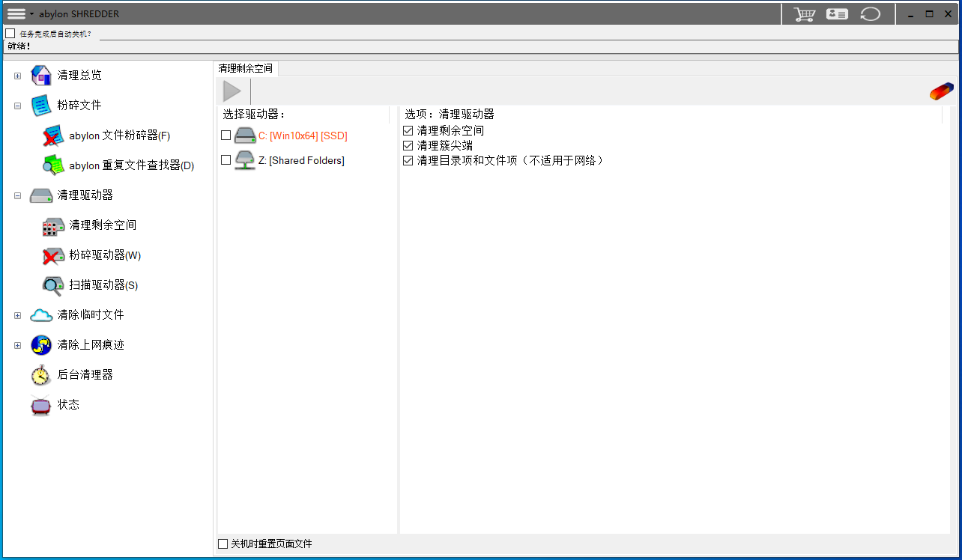Open the 后台清理器 entry
Screen dimensions: 962x560
pos(85,375)
